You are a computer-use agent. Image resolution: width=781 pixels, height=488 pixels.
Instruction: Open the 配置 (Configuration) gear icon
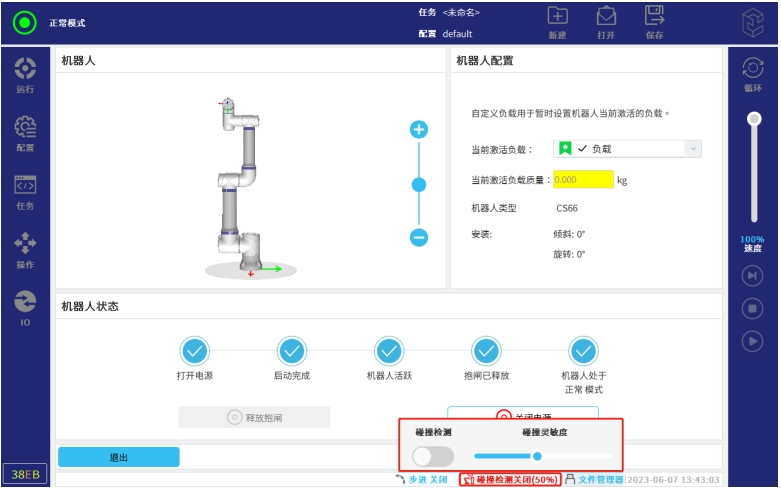click(25, 132)
